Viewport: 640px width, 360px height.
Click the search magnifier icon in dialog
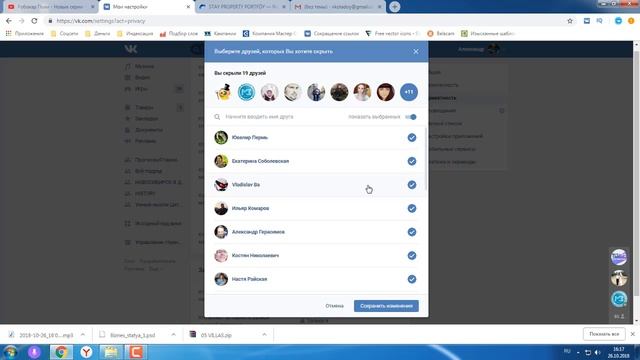217,117
